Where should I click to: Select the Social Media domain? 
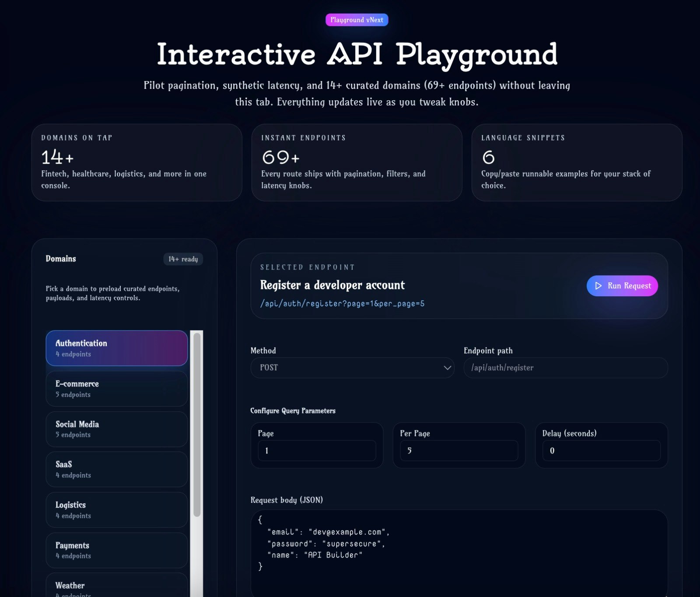tap(116, 429)
